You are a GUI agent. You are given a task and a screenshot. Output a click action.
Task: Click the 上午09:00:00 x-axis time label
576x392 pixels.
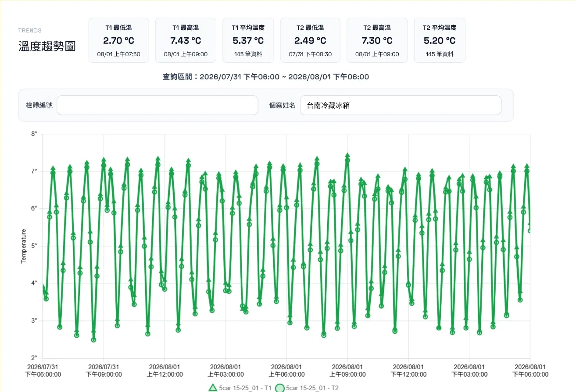[347, 374]
